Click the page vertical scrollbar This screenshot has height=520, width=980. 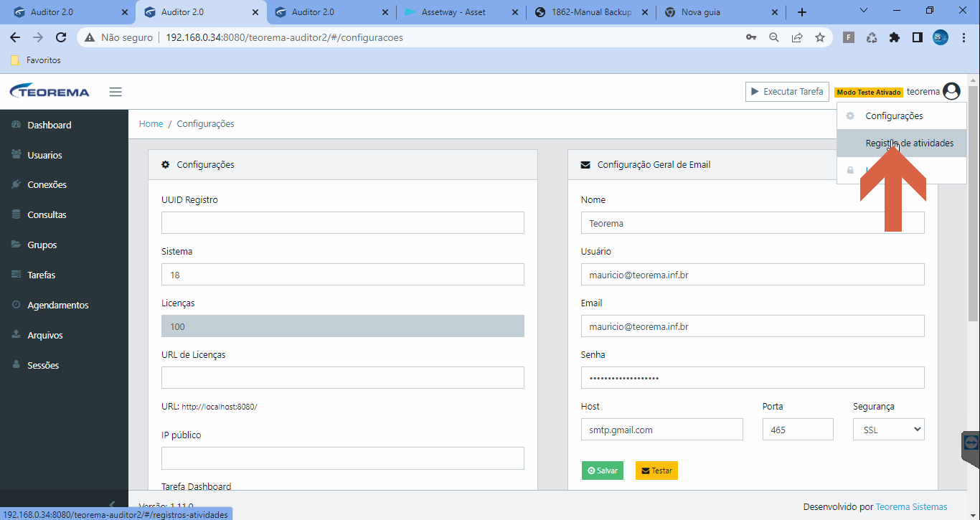pos(974,204)
